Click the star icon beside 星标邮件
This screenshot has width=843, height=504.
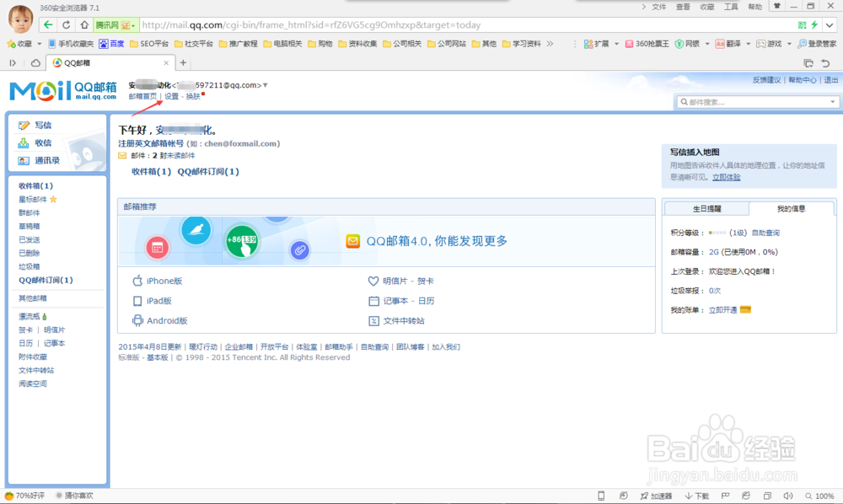point(53,200)
